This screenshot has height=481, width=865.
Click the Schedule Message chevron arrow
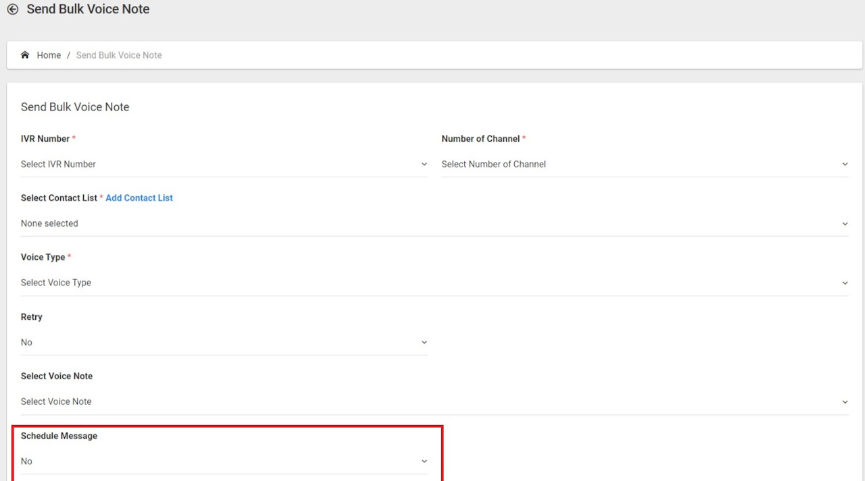coord(424,461)
